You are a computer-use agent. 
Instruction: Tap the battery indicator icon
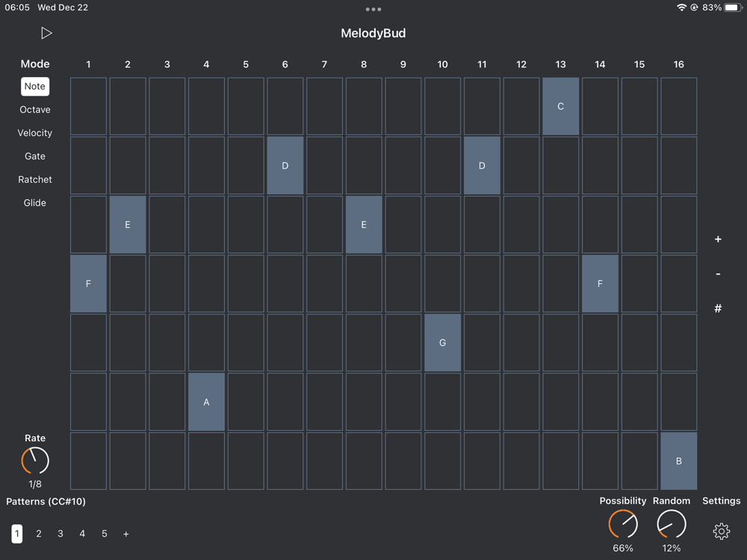coord(734,7)
